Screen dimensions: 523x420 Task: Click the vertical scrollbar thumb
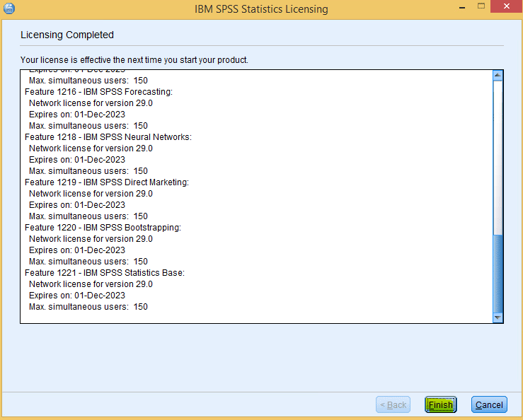coord(498,274)
